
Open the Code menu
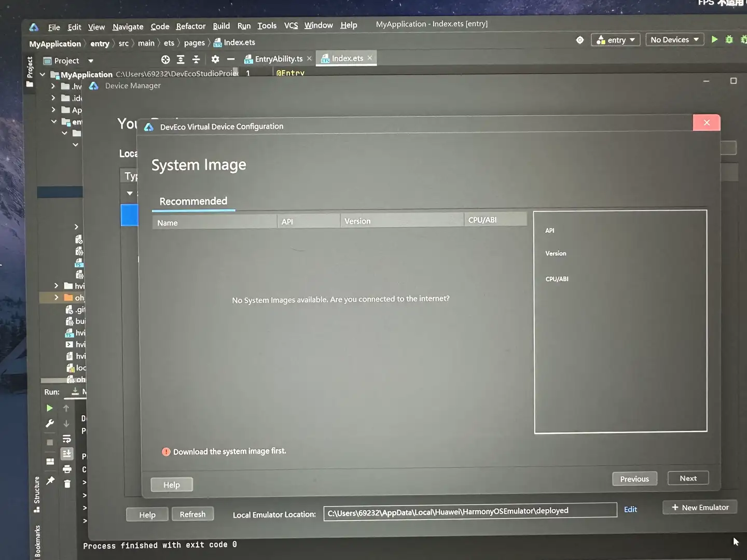160,26
